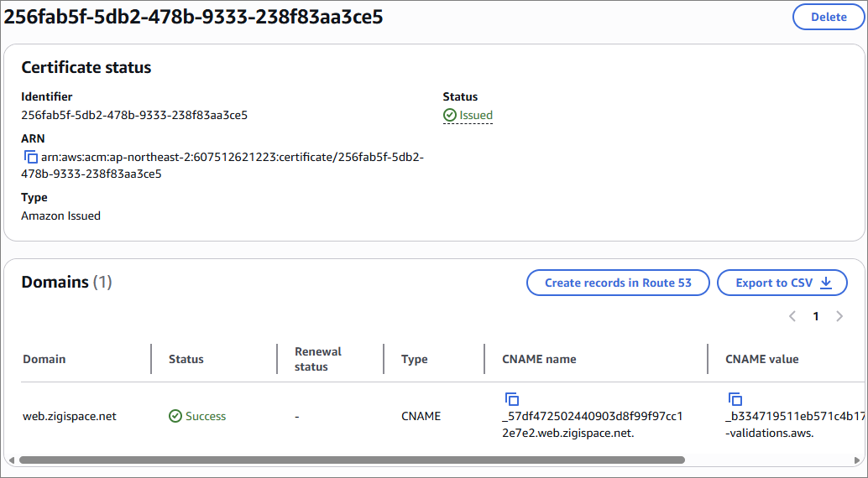Click the CNAME value column header
Image resolution: width=868 pixels, height=478 pixels.
point(761,359)
